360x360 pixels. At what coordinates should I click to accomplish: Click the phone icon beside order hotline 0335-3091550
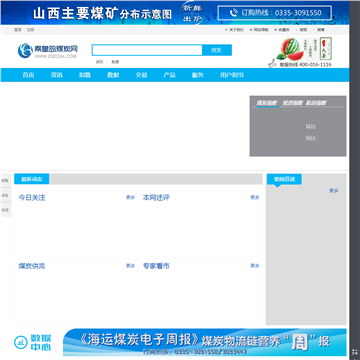click(x=233, y=13)
